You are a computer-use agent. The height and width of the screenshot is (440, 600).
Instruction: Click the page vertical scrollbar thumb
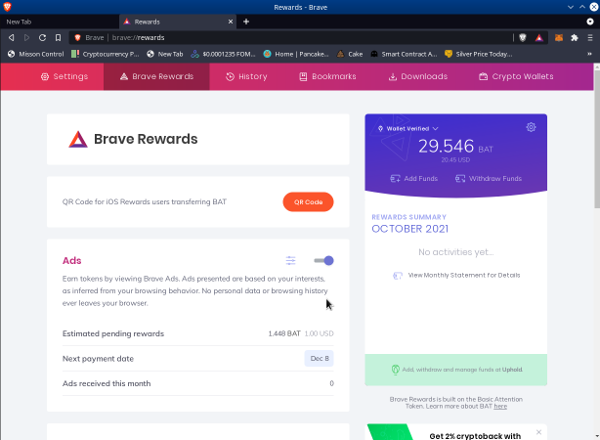pyautogui.click(x=597, y=139)
